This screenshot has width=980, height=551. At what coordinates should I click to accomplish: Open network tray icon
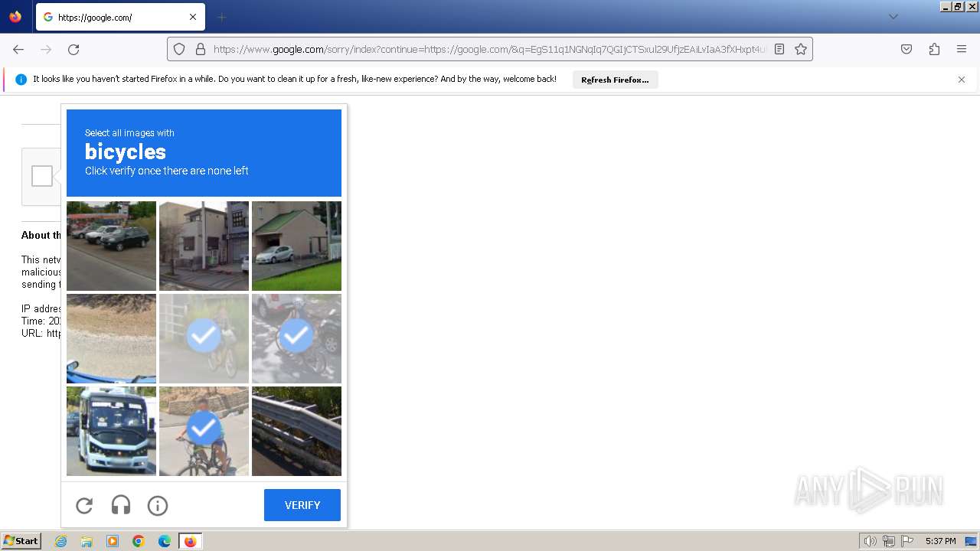pos(889,541)
